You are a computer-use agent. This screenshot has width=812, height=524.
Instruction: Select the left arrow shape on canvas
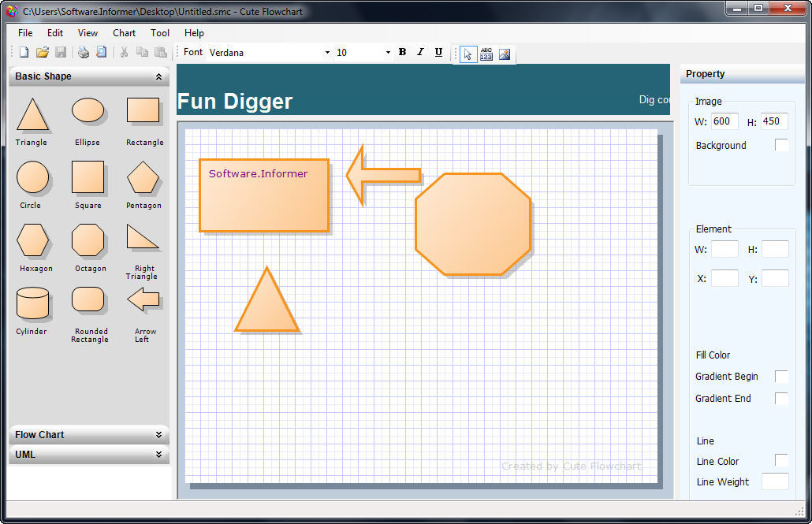[384, 176]
